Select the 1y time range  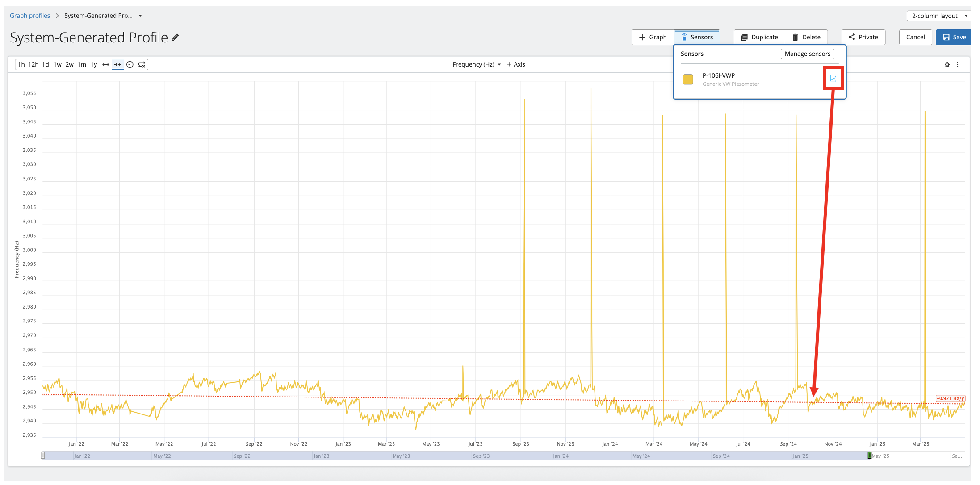pos(94,65)
